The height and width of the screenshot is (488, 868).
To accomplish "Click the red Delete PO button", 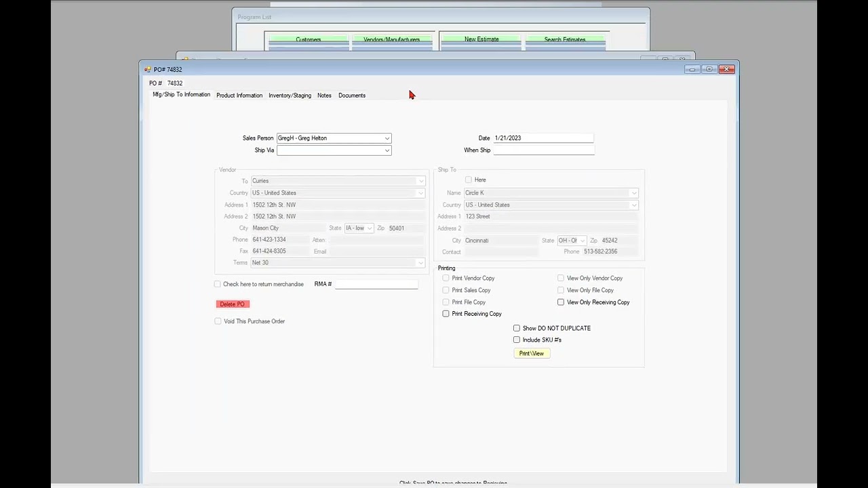I will point(233,304).
